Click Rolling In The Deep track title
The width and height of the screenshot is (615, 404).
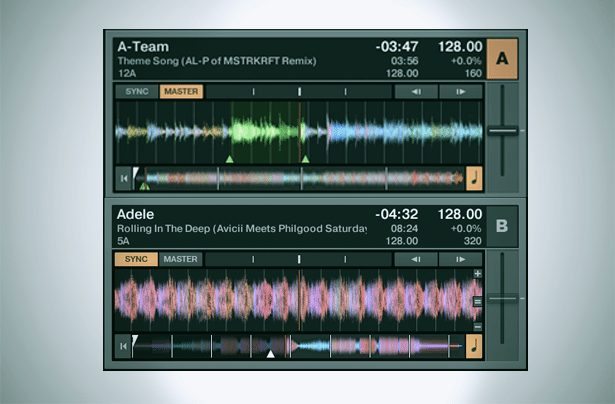click(x=242, y=229)
